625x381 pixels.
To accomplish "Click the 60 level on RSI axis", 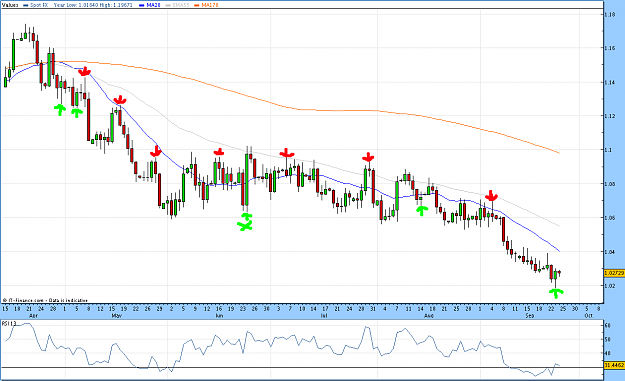I will [x=608, y=326].
